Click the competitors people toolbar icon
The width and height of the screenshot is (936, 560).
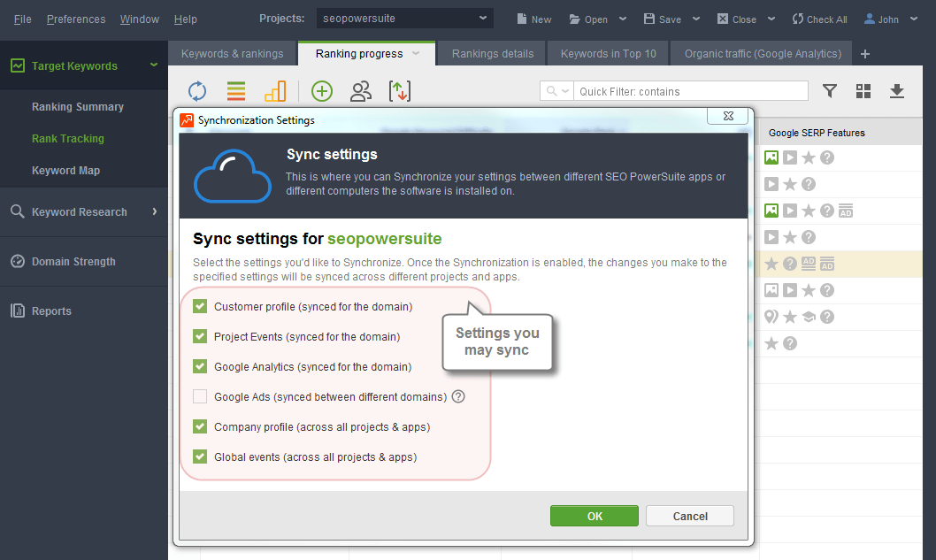point(361,91)
